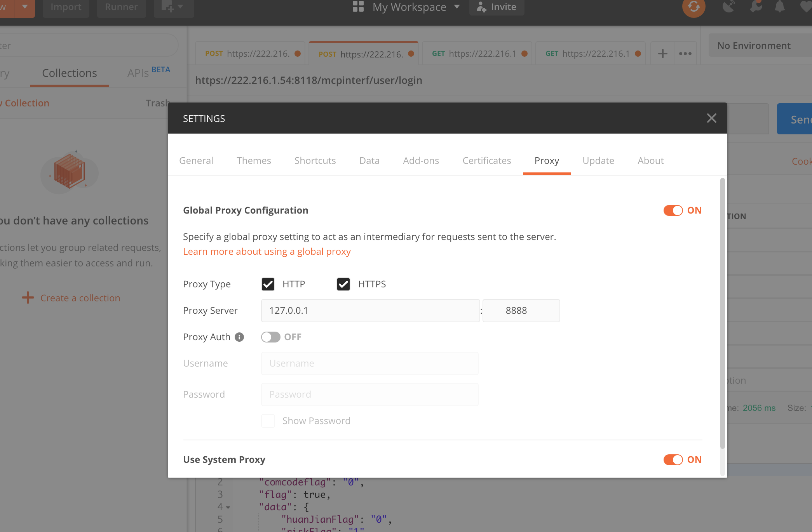Click the Cookies link at right

(802, 161)
